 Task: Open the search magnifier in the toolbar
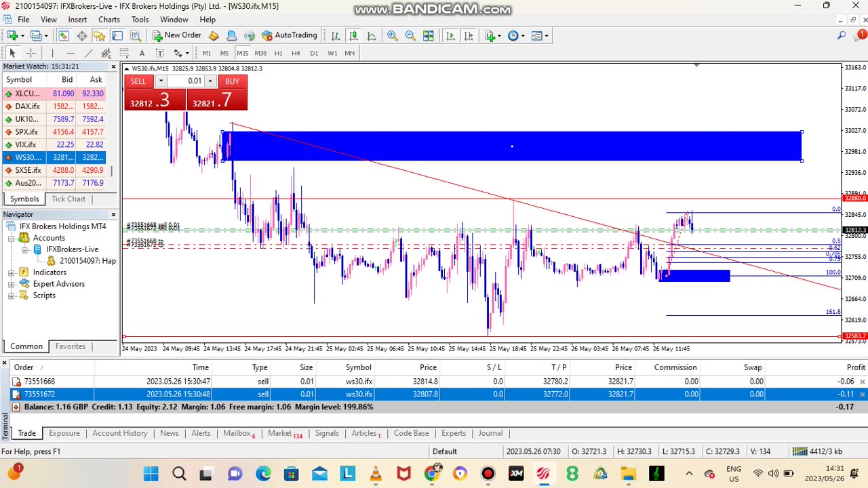click(842, 35)
